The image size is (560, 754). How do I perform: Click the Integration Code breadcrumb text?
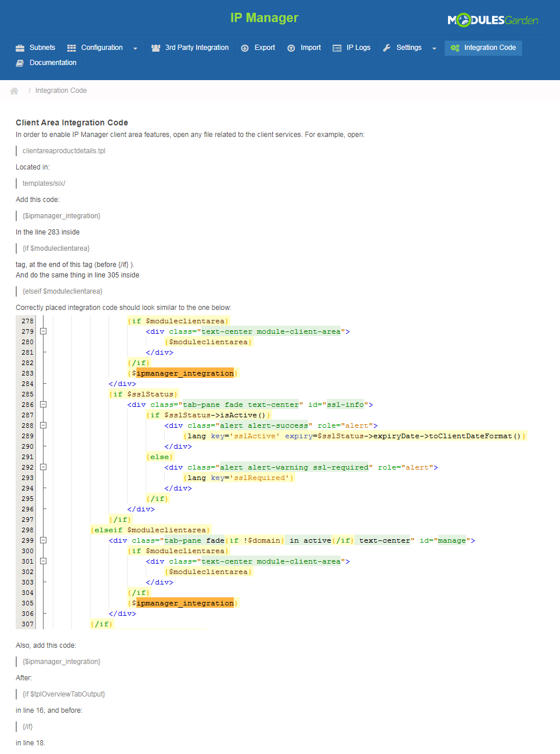click(x=61, y=91)
